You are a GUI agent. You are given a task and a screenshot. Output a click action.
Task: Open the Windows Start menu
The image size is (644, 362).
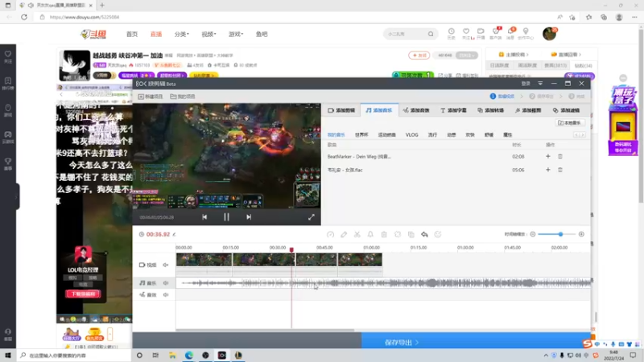click(8, 356)
